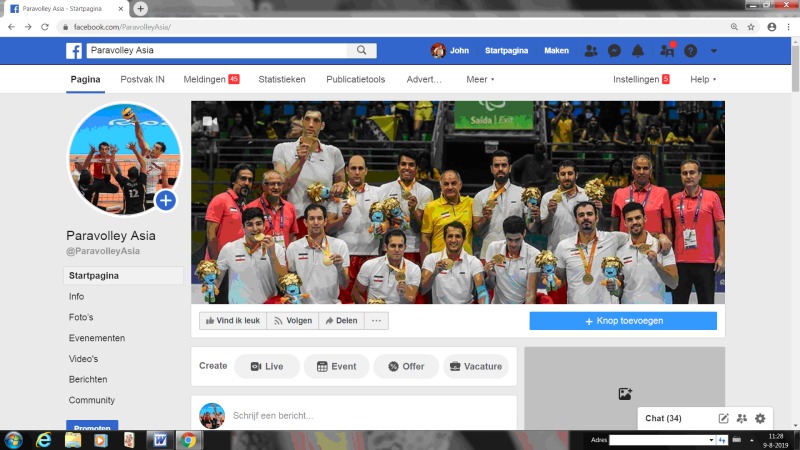Click the Knop toevoegen button
Image resolution: width=800 pixels, height=450 pixels.
(623, 321)
